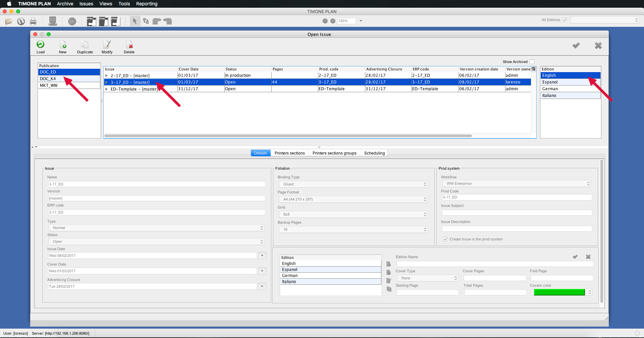The height and width of the screenshot is (338, 644).
Task: Open the Type dropdown showing Normal
Action: point(156,228)
